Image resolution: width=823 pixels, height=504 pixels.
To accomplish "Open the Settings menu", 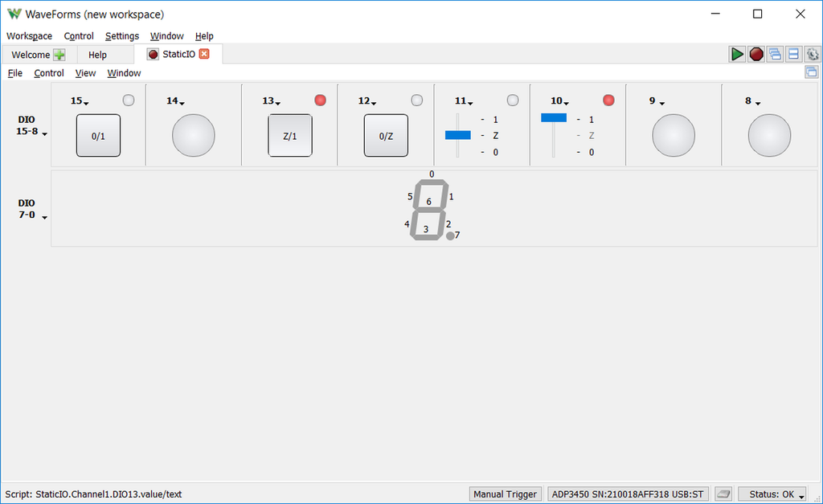I will (121, 36).
